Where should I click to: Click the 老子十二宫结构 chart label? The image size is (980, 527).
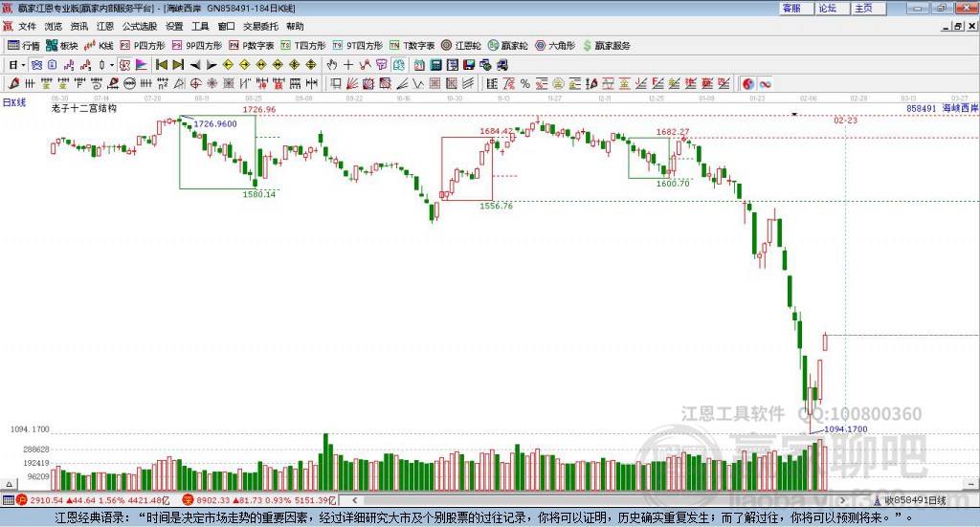tap(84, 108)
